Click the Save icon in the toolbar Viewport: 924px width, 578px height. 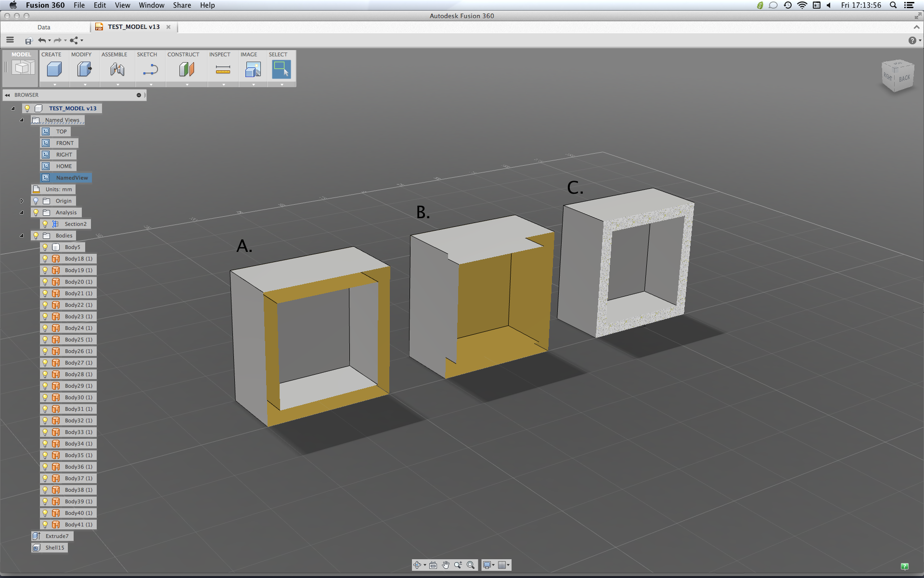(28, 41)
